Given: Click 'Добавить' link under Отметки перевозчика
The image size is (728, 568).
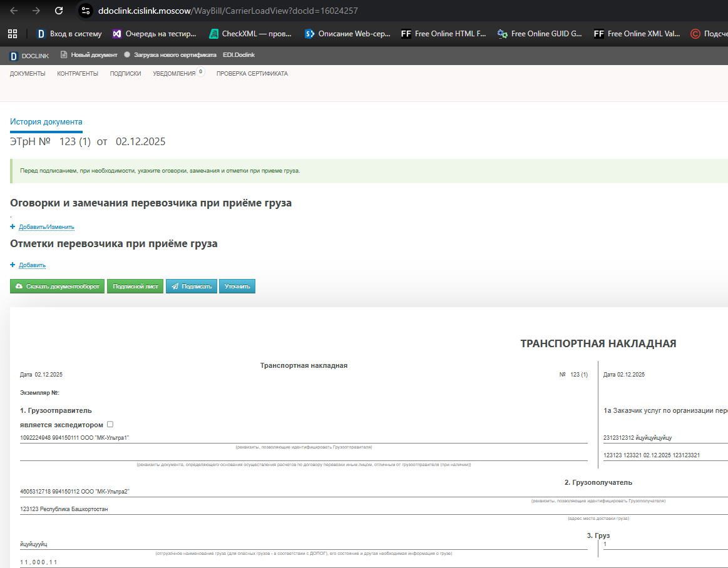Looking at the screenshot, I should [x=32, y=265].
